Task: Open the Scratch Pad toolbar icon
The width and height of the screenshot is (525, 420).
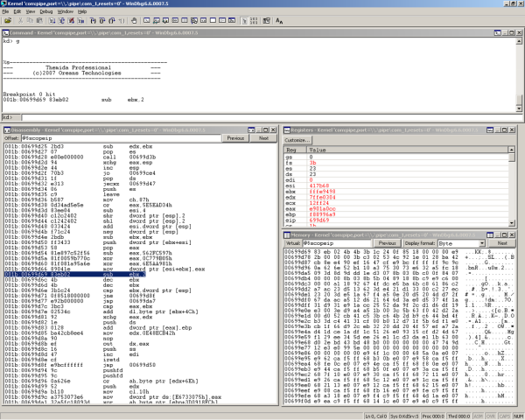Action: 213,21
